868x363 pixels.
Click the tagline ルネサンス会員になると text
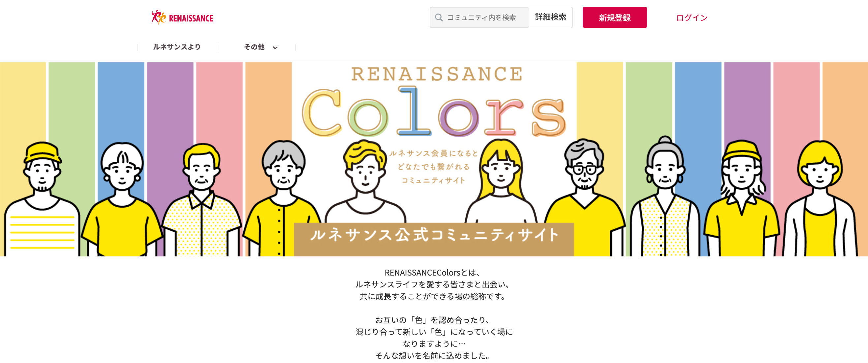(434, 154)
